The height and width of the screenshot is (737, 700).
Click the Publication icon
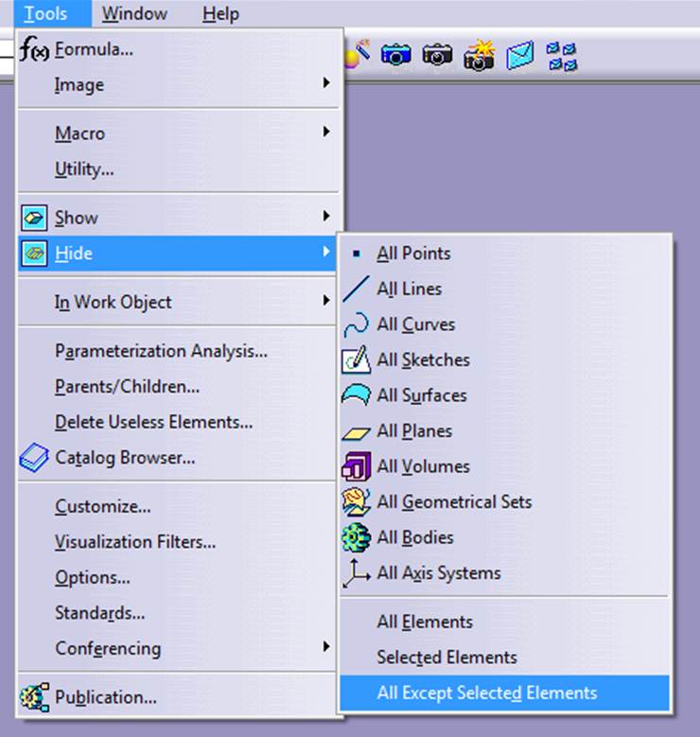coord(34,697)
